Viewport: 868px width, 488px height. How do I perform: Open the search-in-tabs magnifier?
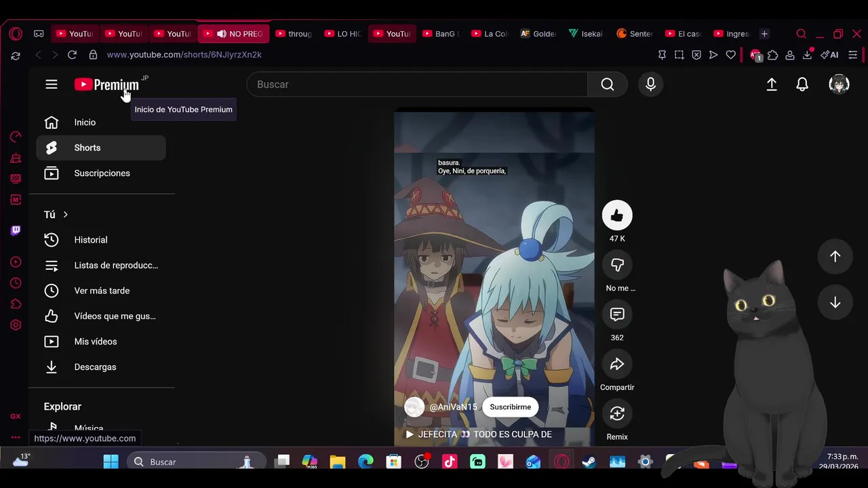(801, 34)
